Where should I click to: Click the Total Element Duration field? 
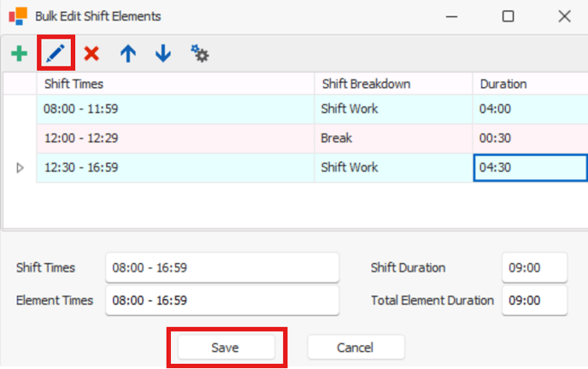pyautogui.click(x=534, y=300)
